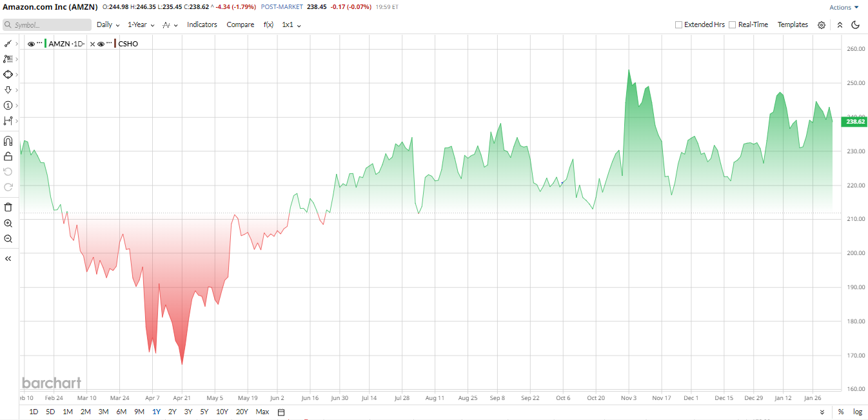
Task: Delete drawings with the trash icon
Action: pos(8,207)
